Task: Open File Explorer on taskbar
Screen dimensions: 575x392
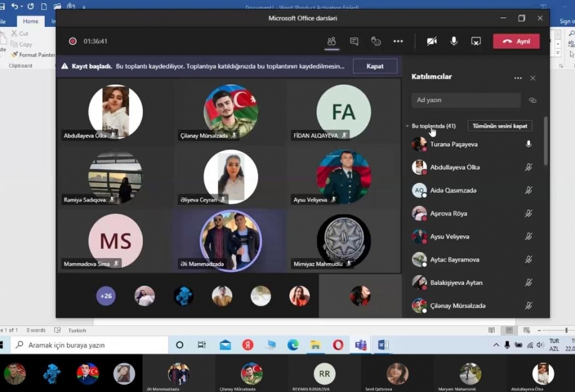Action: pyautogui.click(x=315, y=345)
